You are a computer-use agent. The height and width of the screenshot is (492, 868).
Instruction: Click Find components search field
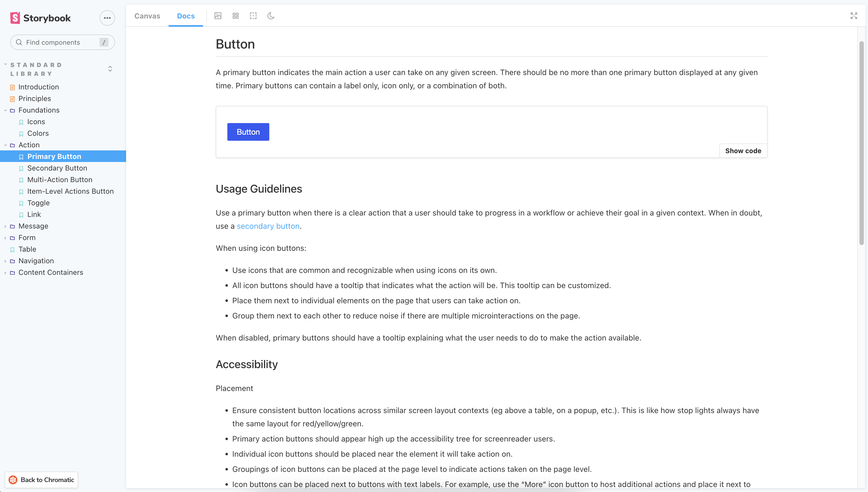(63, 42)
